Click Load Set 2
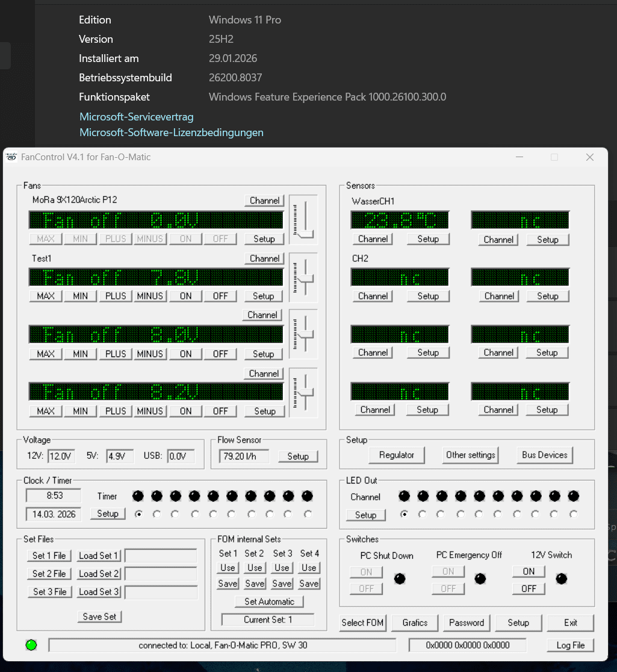Viewport: 617px width, 672px height. [99, 573]
